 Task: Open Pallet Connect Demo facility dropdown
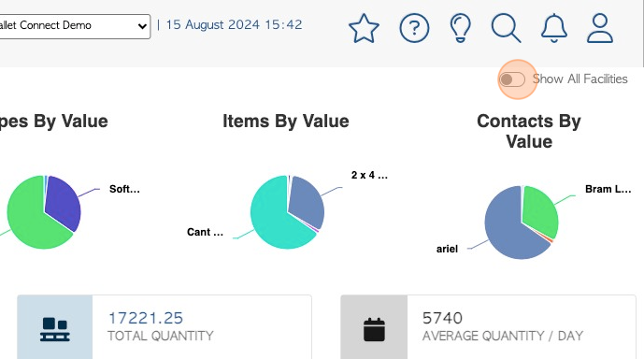tap(75, 26)
